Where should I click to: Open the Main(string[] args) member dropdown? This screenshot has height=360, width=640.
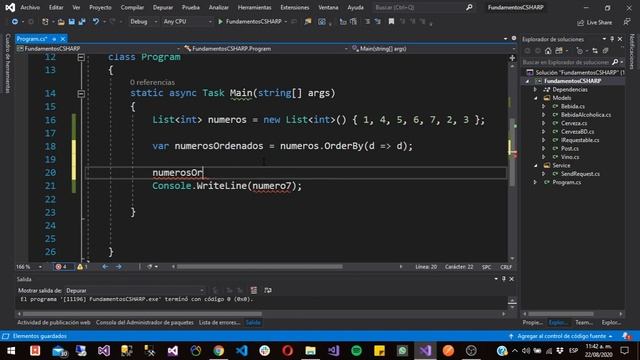(x=433, y=49)
